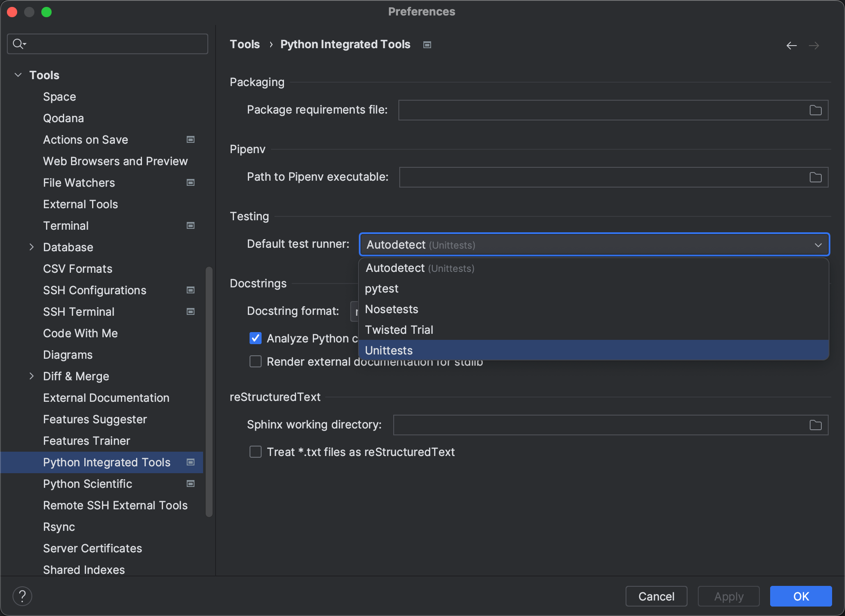Browse folder for Pipenv executable path

tap(815, 177)
